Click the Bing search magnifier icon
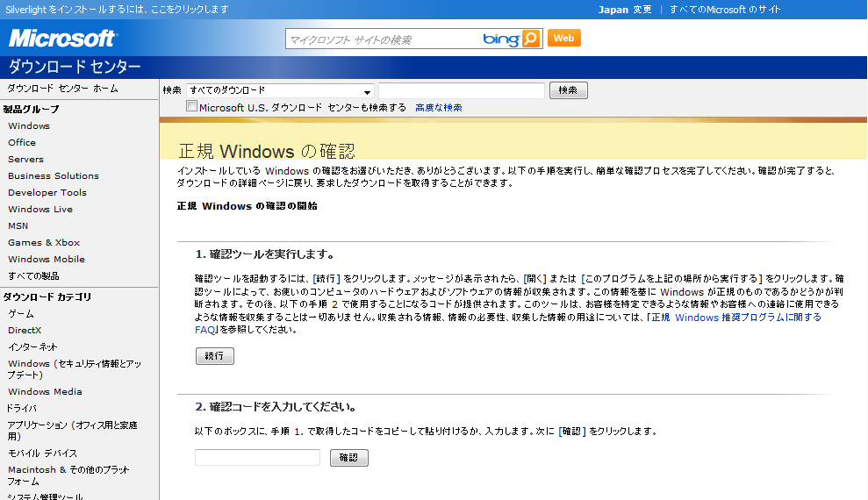 coord(531,39)
